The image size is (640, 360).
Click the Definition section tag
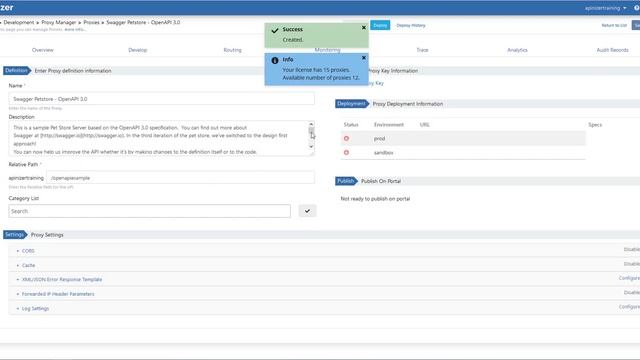point(16,71)
